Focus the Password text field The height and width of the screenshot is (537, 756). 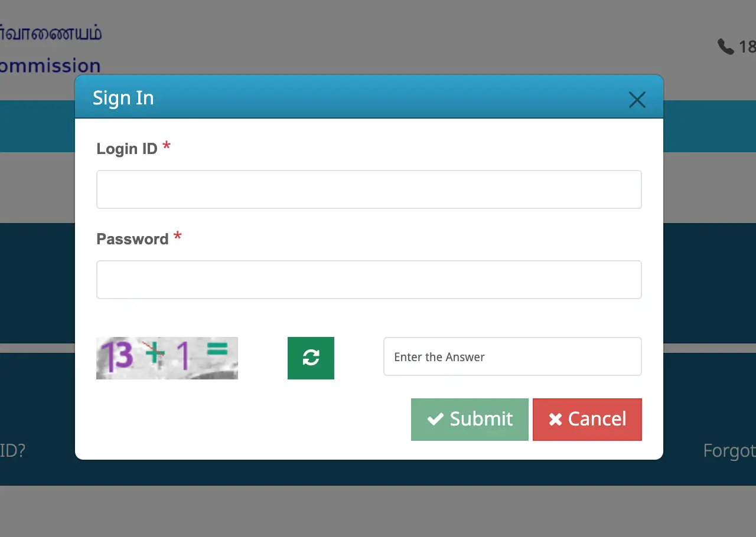click(369, 280)
